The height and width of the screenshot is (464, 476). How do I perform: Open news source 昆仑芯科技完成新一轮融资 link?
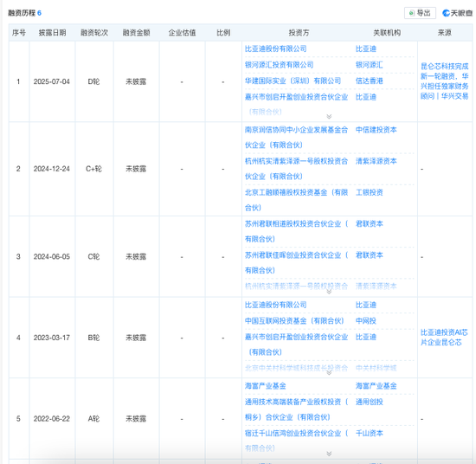[445, 81]
